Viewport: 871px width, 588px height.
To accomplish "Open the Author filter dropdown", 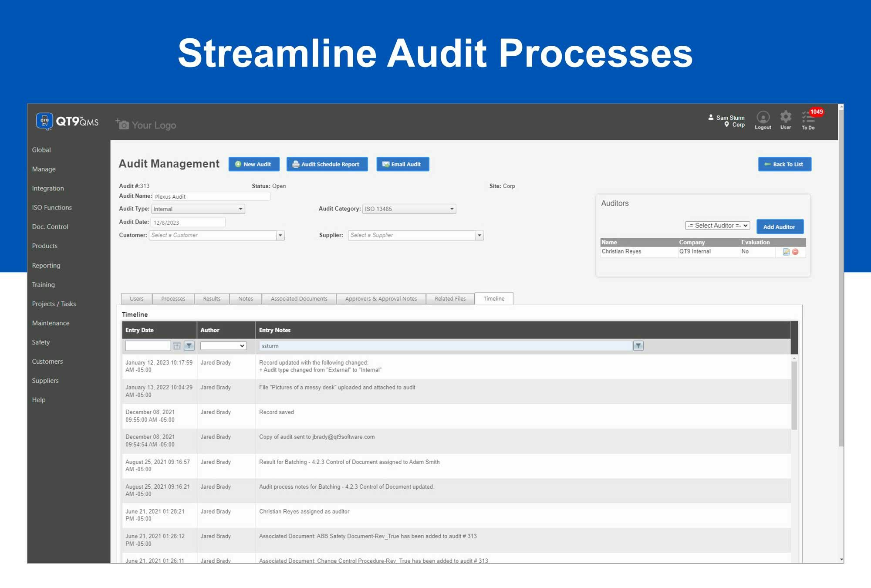I will [223, 346].
